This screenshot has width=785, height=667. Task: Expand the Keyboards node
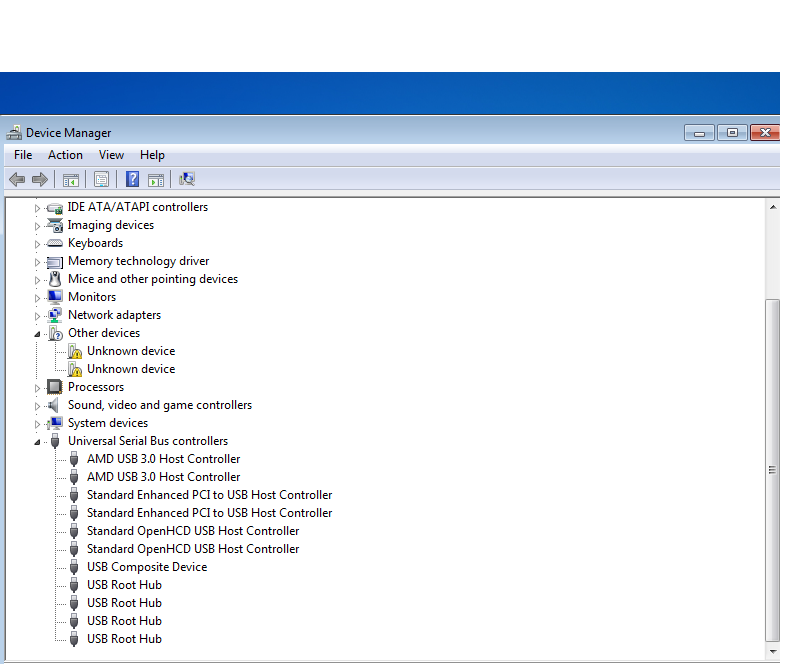click(37, 244)
